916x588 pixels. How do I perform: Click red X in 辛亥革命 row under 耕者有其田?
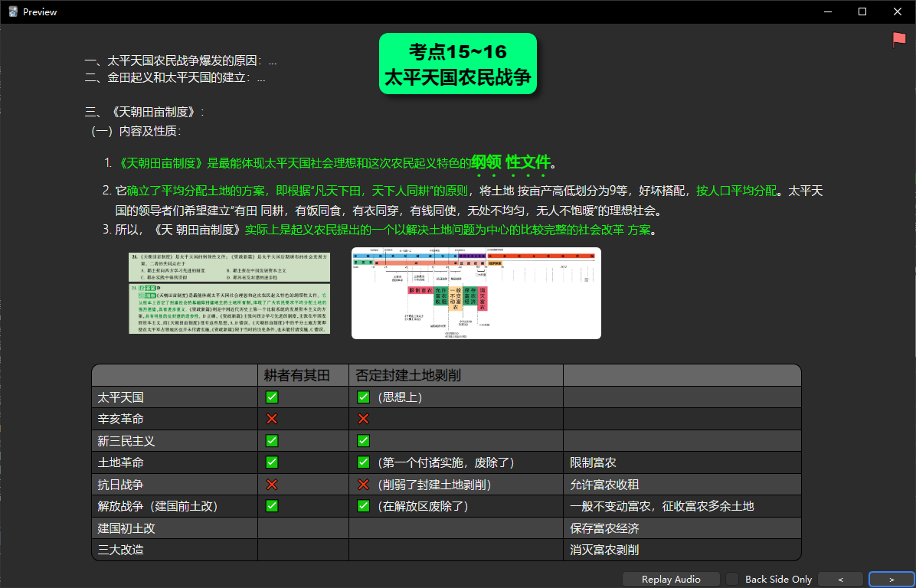pyautogui.click(x=272, y=419)
